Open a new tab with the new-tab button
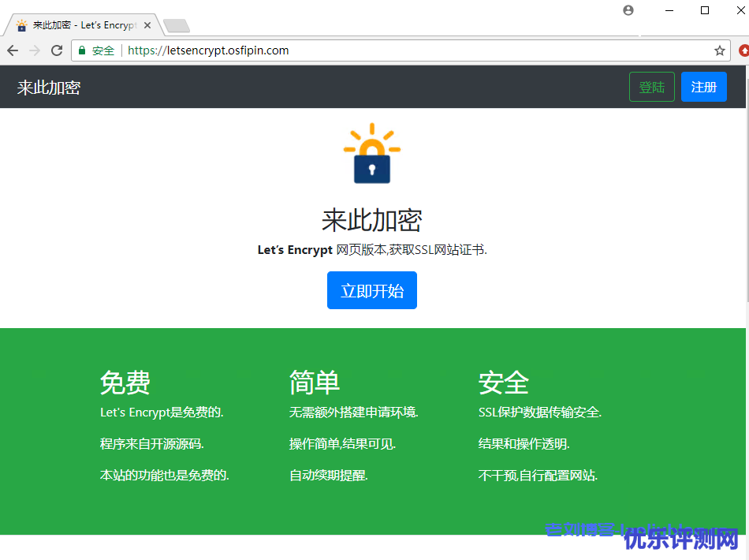 [175, 25]
